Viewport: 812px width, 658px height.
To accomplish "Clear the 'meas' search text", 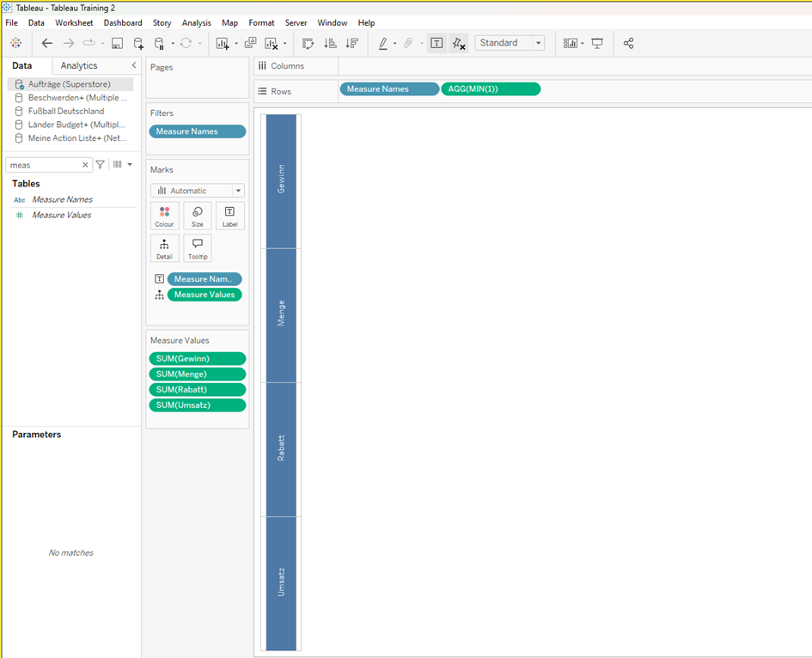I will [x=85, y=165].
